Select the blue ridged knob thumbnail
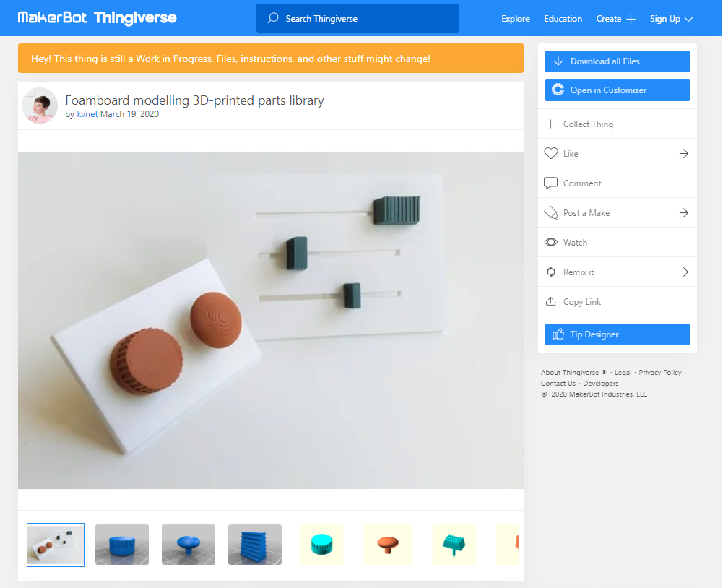The width and height of the screenshot is (723, 588). (122, 545)
